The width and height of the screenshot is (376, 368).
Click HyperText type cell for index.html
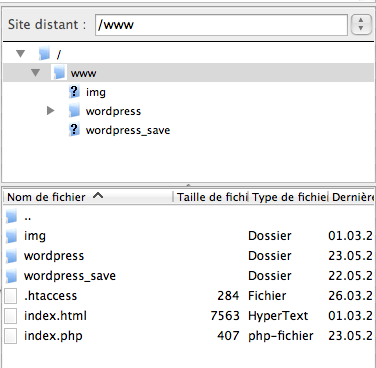[x=278, y=316]
